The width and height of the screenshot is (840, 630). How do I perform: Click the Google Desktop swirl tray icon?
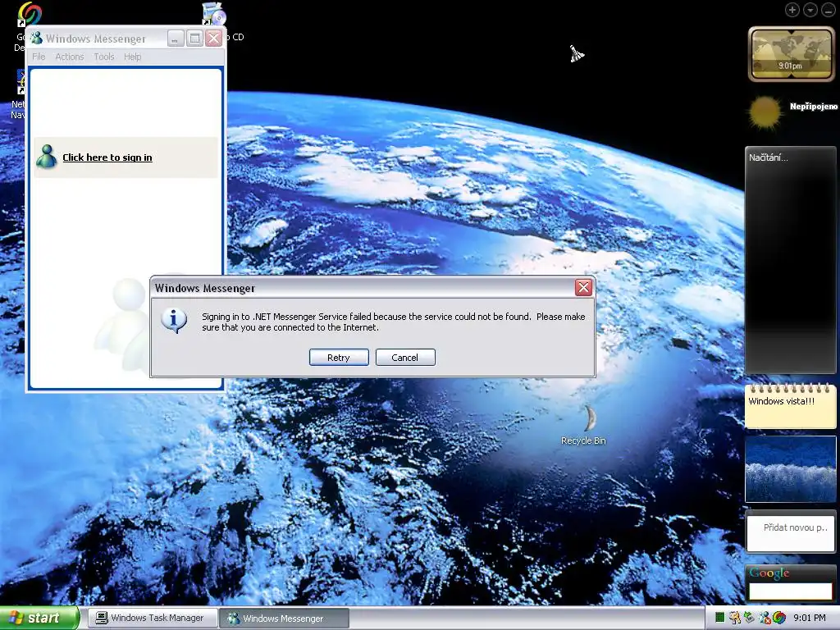779,617
